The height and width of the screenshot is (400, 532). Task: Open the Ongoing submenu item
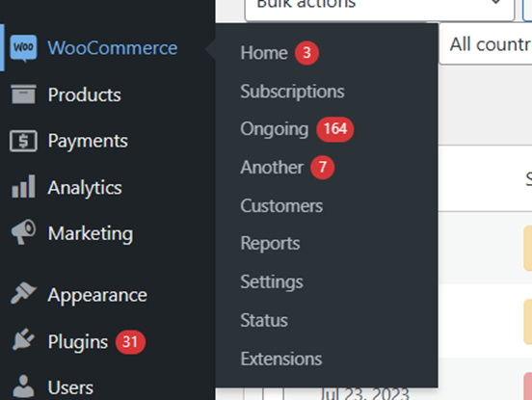pos(274,129)
